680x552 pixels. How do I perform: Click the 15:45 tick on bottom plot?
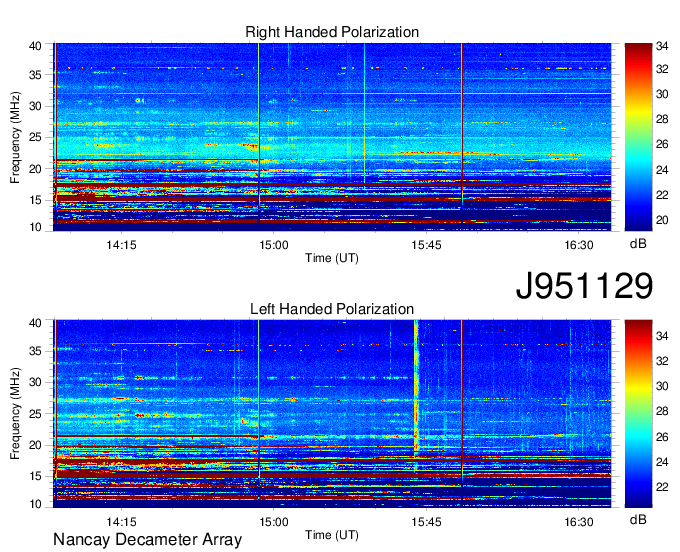426,522
